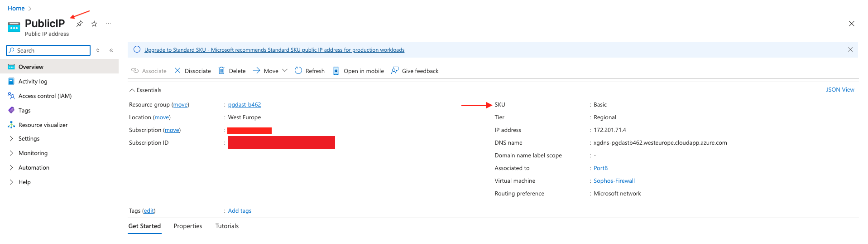Image resolution: width=868 pixels, height=244 pixels.
Task: Click move link next to Subscription
Action: pyautogui.click(x=172, y=130)
